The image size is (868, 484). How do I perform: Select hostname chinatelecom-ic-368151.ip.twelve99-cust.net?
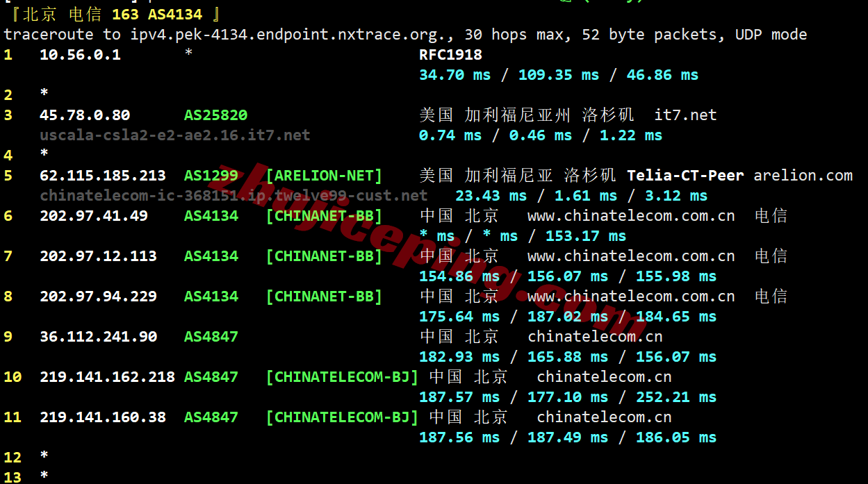(234, 196)
